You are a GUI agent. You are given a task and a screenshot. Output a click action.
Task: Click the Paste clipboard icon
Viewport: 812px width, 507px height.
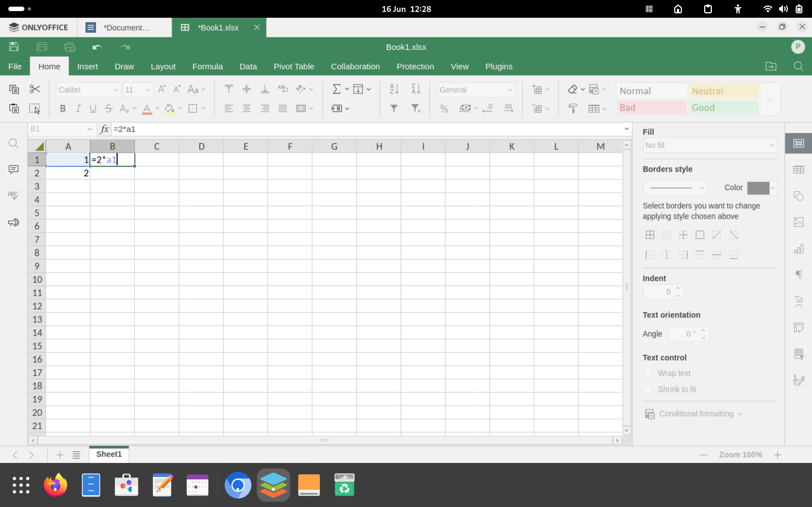click(x=14, y=108)
